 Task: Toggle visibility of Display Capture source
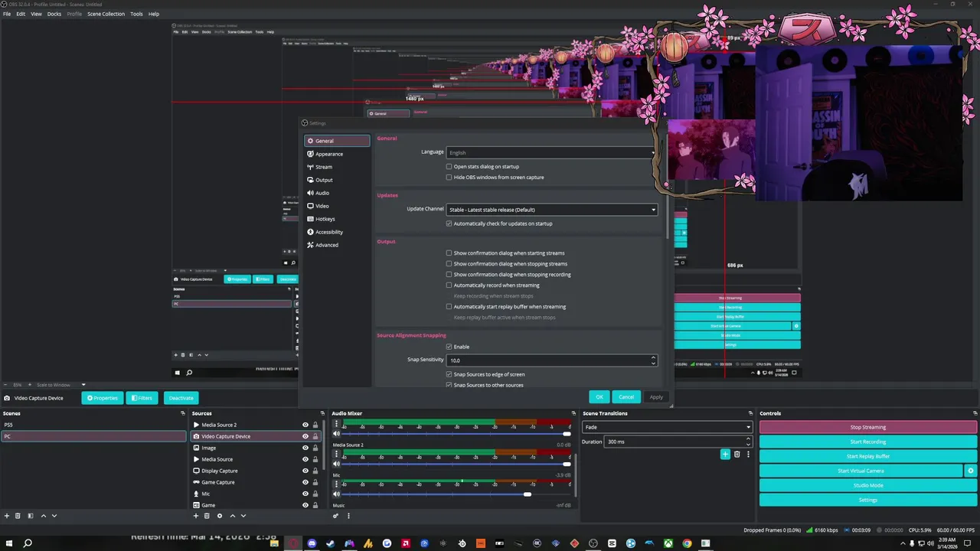305,471
